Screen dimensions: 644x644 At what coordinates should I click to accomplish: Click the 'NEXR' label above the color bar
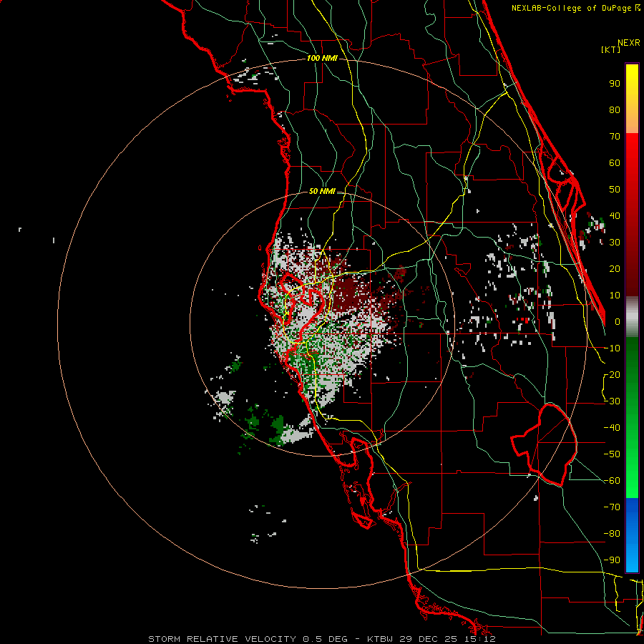[x=628, y=43]
